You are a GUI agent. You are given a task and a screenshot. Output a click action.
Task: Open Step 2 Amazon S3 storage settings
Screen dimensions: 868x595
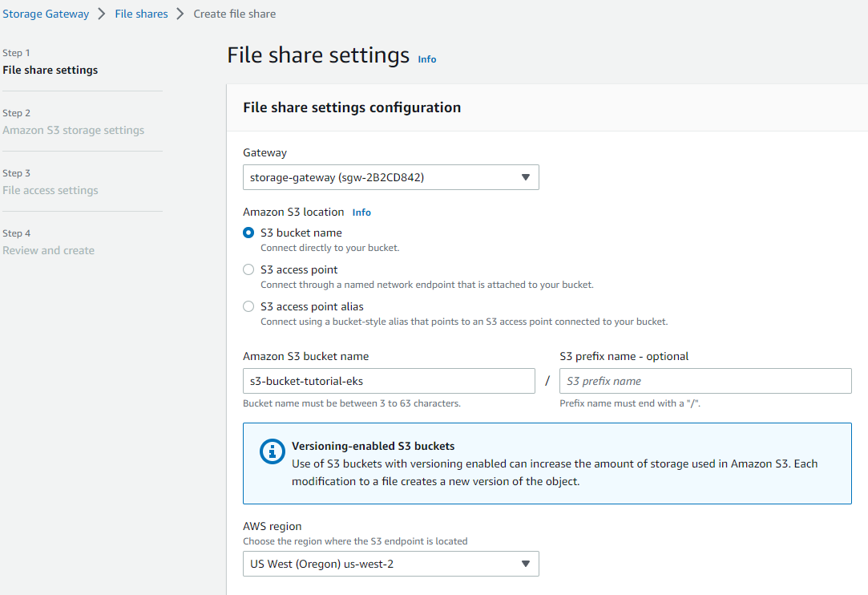click(74, 130)
